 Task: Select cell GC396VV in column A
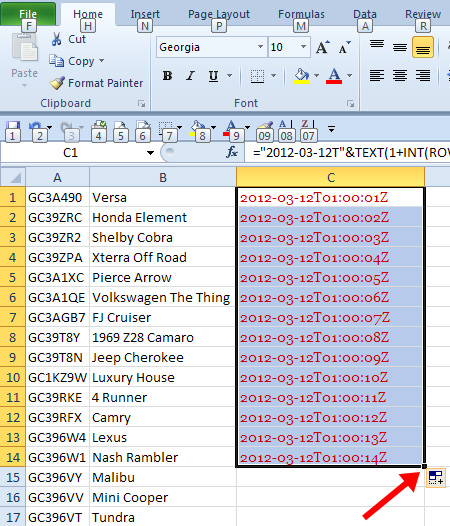57,497
